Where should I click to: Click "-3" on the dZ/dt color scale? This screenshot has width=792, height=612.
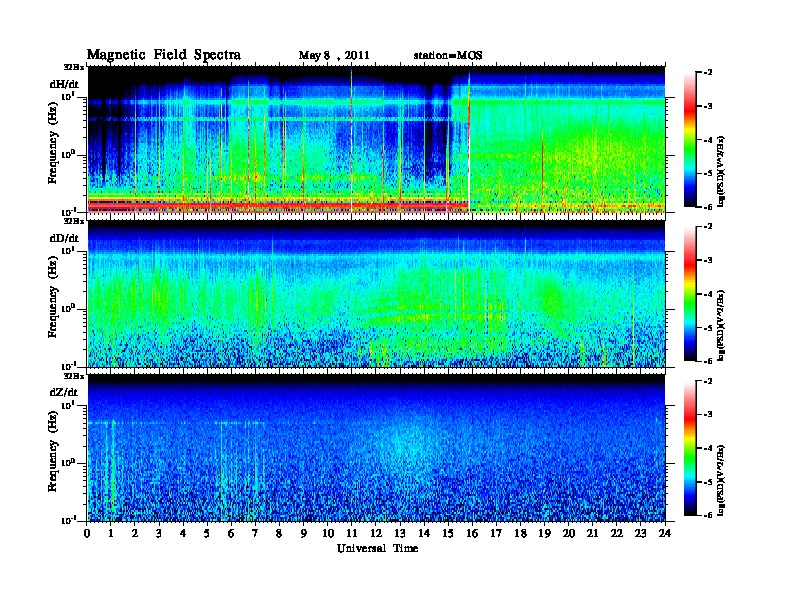click(708, 414)
